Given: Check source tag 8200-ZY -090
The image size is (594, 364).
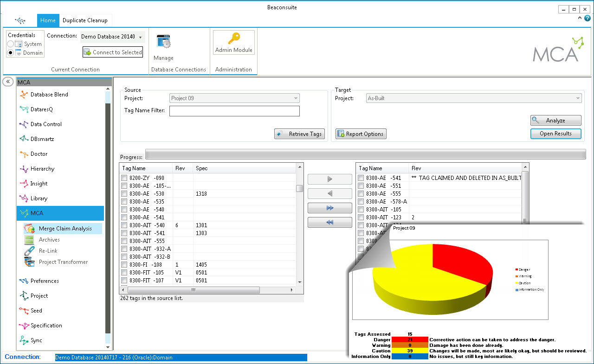Looking at the screenshot, I should 124,178.
